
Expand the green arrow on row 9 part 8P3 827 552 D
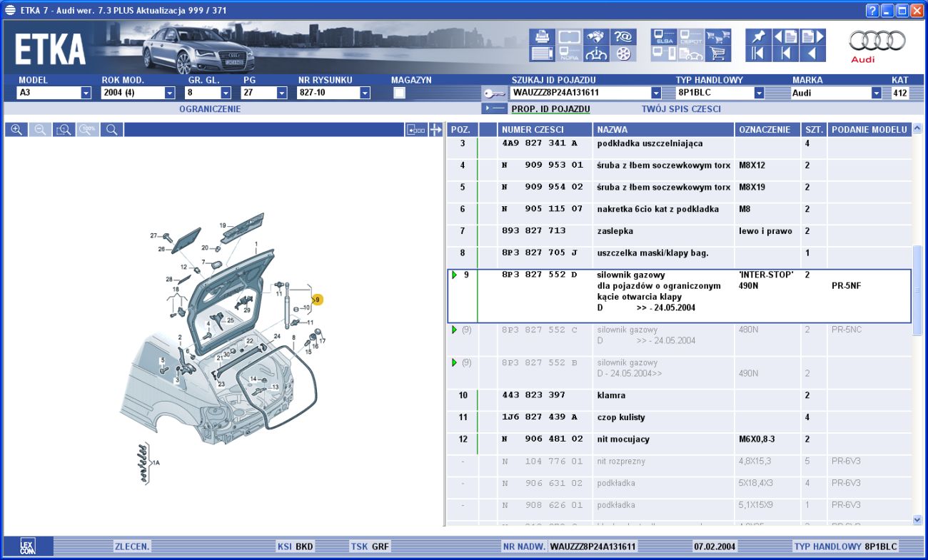454,275
